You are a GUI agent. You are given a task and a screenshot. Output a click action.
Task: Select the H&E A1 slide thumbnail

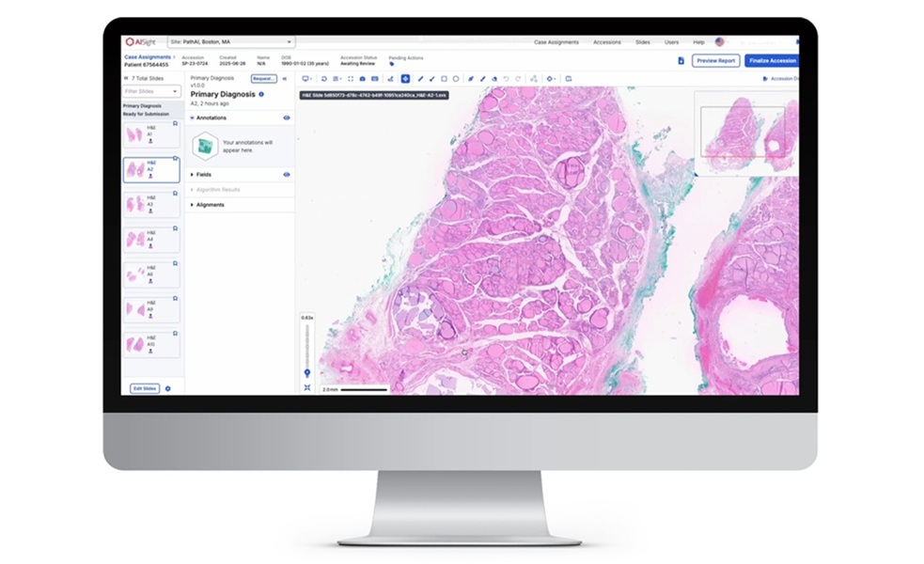point(150,134)
